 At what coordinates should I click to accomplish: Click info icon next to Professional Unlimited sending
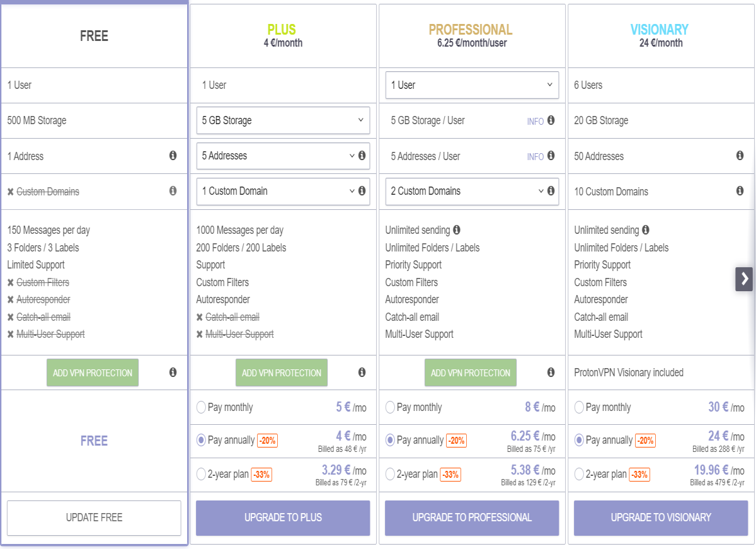tap(456, 230)
